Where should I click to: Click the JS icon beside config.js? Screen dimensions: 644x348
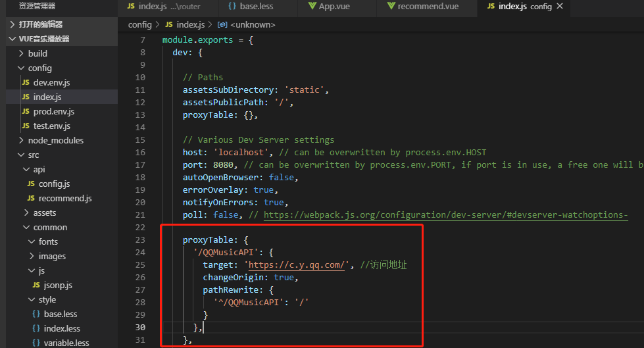[31, 184]
